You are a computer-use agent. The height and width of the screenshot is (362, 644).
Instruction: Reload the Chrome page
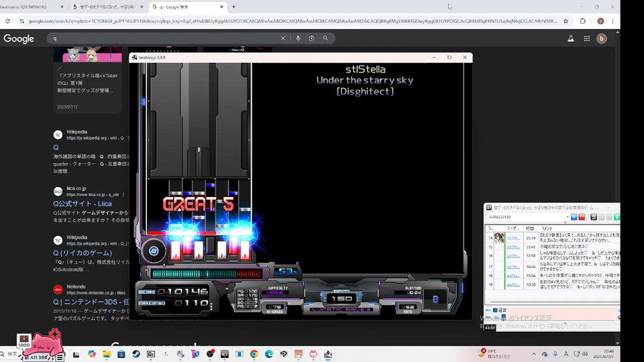pyautogui.click(x=7, y=21)
